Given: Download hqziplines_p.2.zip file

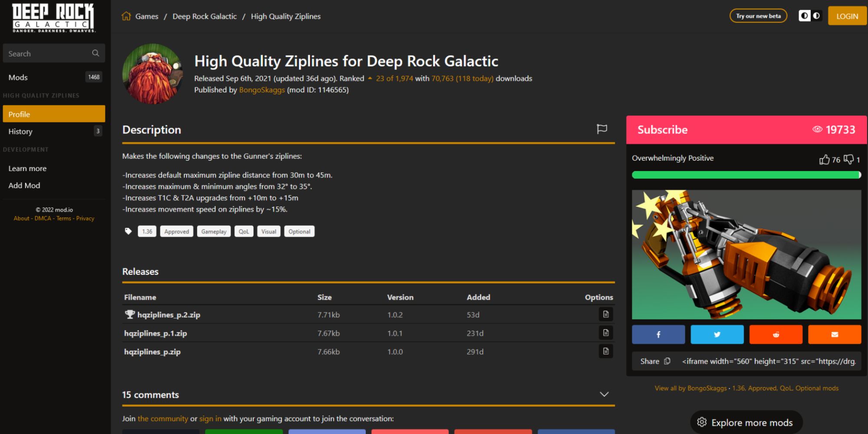Looking at the screenshot, I should pyautogui.click(x=169, y=315).
